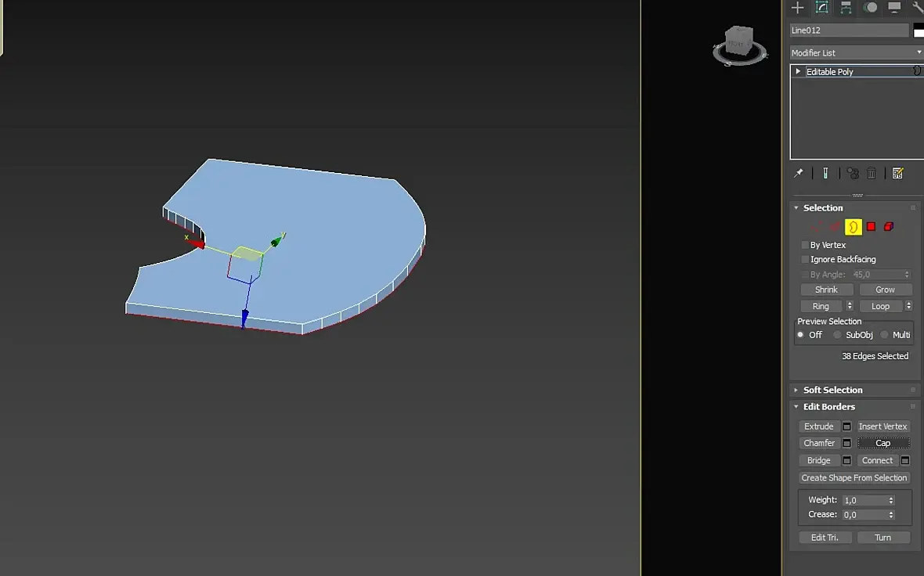This screenshot has width=924, height=576.
Task: Open Extrude settings box icon
Action: click(846, 427)
